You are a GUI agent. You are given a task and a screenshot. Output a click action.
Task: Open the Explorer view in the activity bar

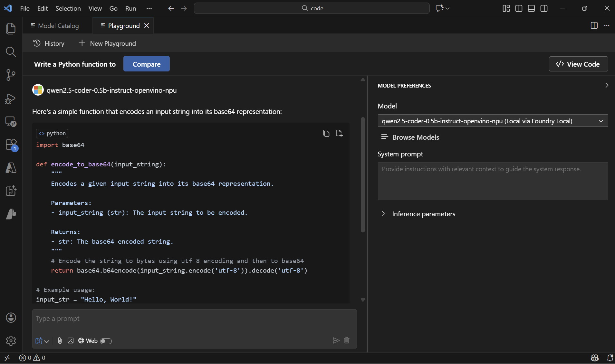click(x=11, y=28)
